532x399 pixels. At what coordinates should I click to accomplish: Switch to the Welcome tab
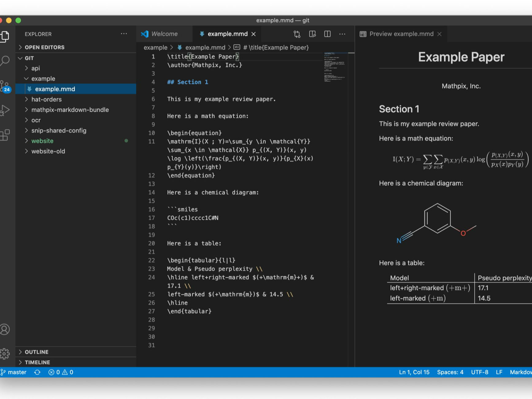pos(164,34)
